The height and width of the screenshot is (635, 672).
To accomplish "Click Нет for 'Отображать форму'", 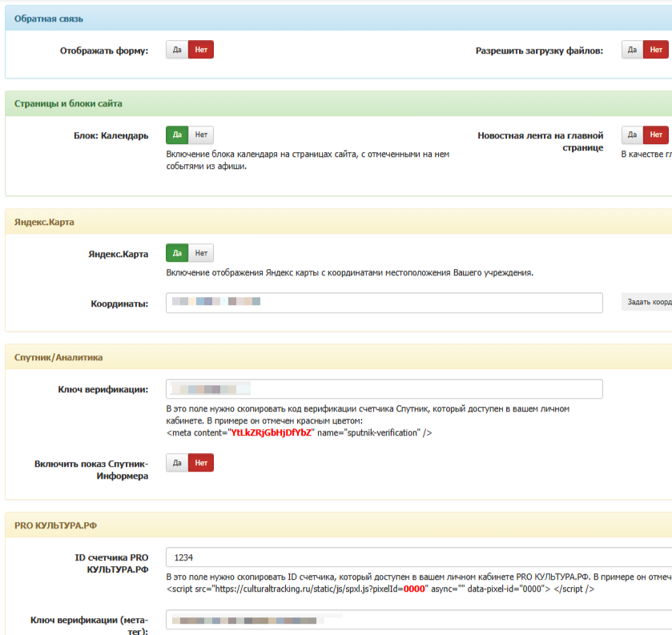I will tap(201, 50).
